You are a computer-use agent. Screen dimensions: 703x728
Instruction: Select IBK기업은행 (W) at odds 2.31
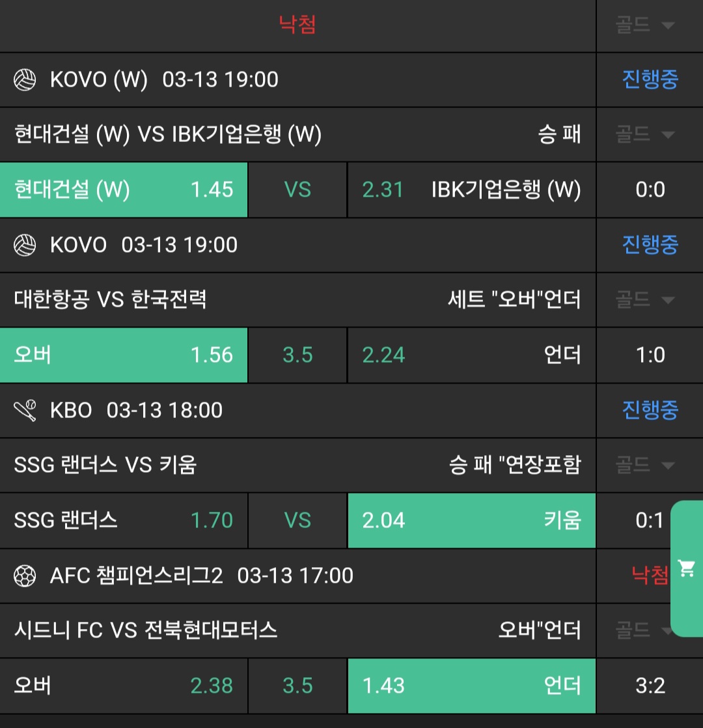point(471,190)
